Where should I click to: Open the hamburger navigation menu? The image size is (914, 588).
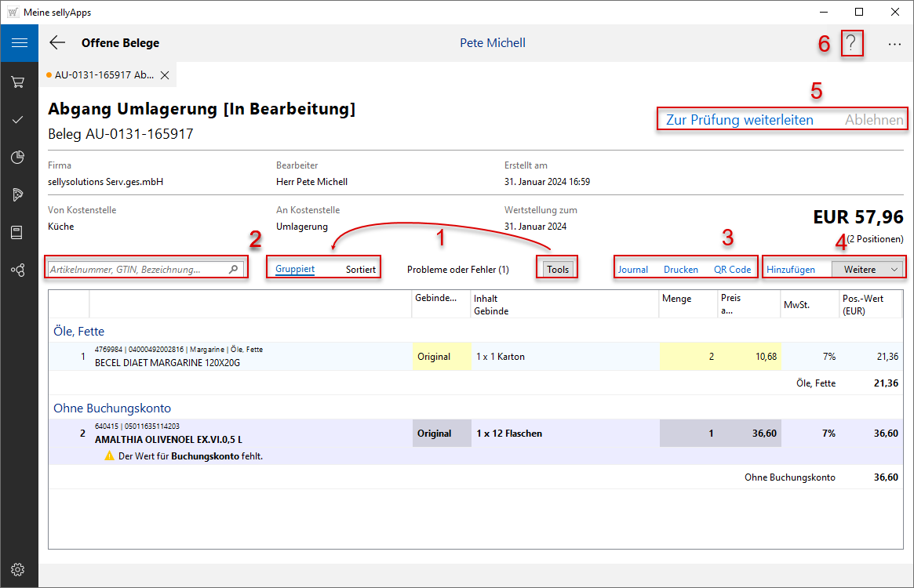19,43
